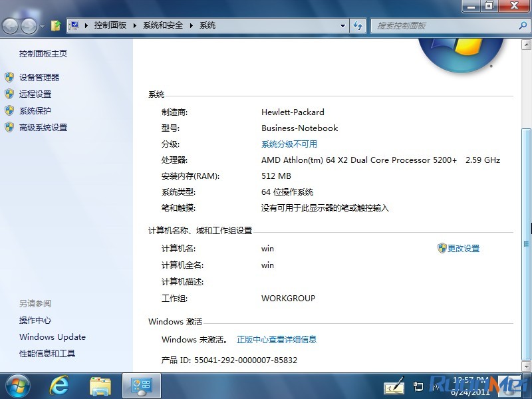Screen dimensions: 532x399
Task: Click 更改设置 to change computer name
Action: [x=464, y=248]
